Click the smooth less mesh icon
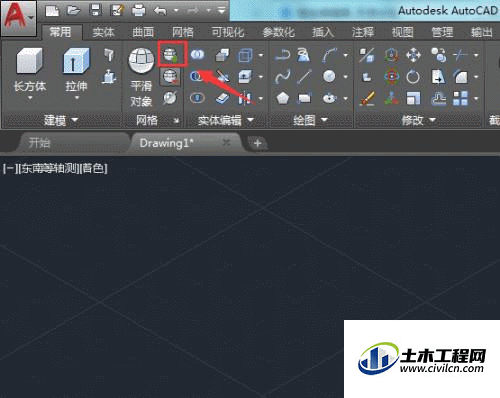500x398 pixels. pos(170,77)
